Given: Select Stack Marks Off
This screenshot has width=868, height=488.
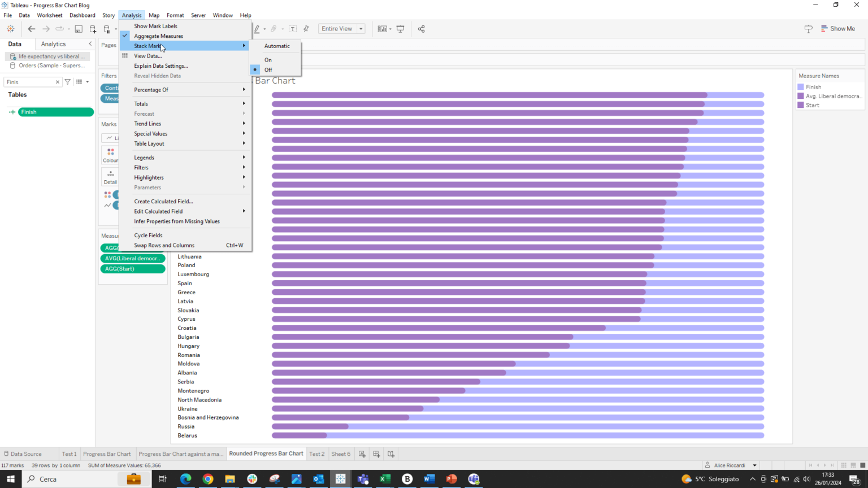Looking at the screenshot, I should pyautogui.click(x=268, y=69).
